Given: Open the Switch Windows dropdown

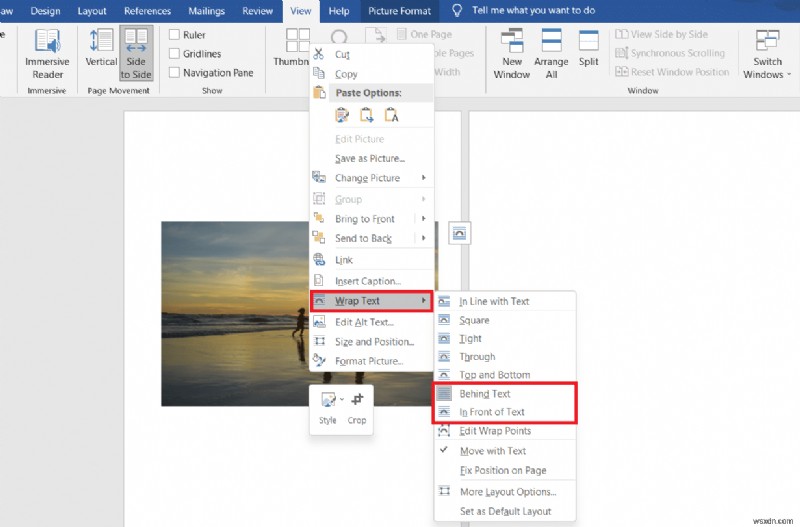Looking at the screenshot, I should pyautogui.click(x=767, y=54).
